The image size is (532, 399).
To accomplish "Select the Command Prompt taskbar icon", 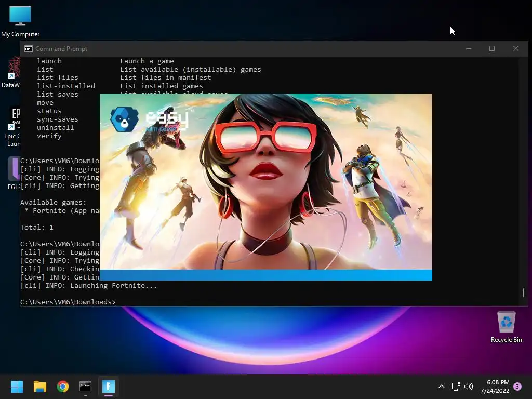I will (85, 387).
